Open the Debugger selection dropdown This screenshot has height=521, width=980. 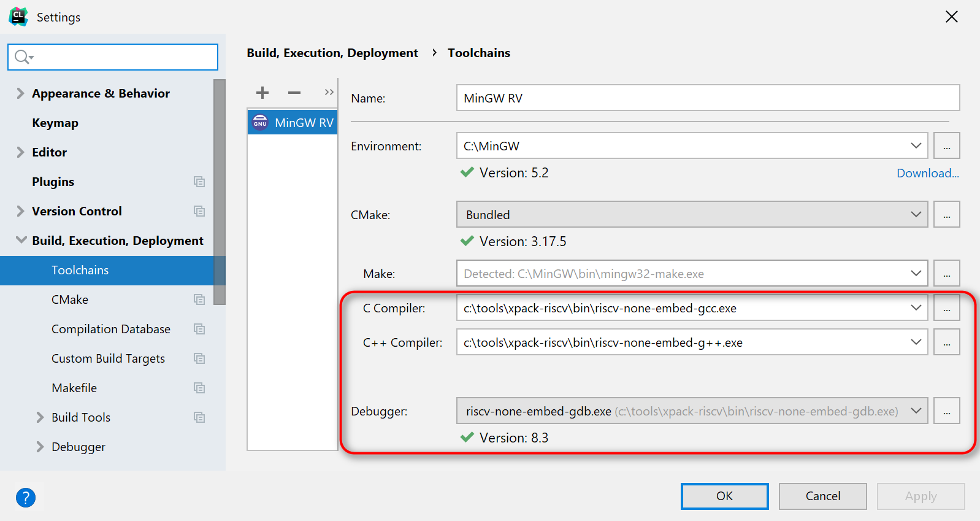pyautogui.click(x=916, y=411)
